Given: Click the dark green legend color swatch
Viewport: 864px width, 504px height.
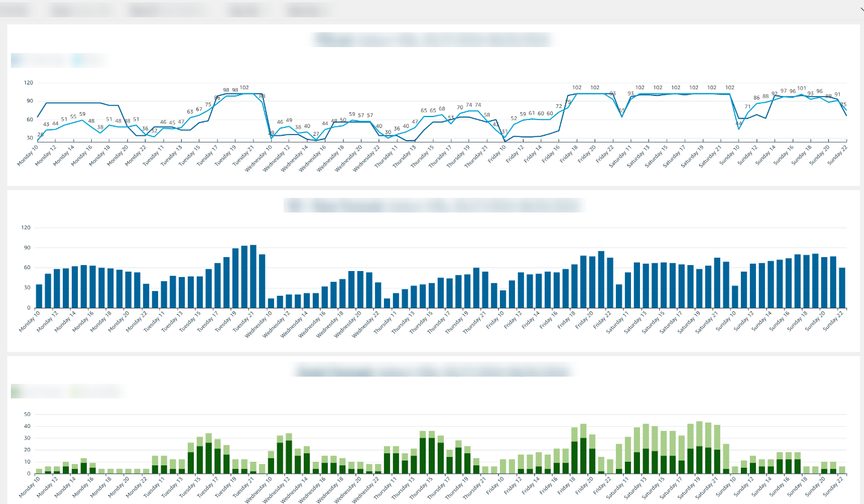Looking at the screenshot, I should coord(15,390).
